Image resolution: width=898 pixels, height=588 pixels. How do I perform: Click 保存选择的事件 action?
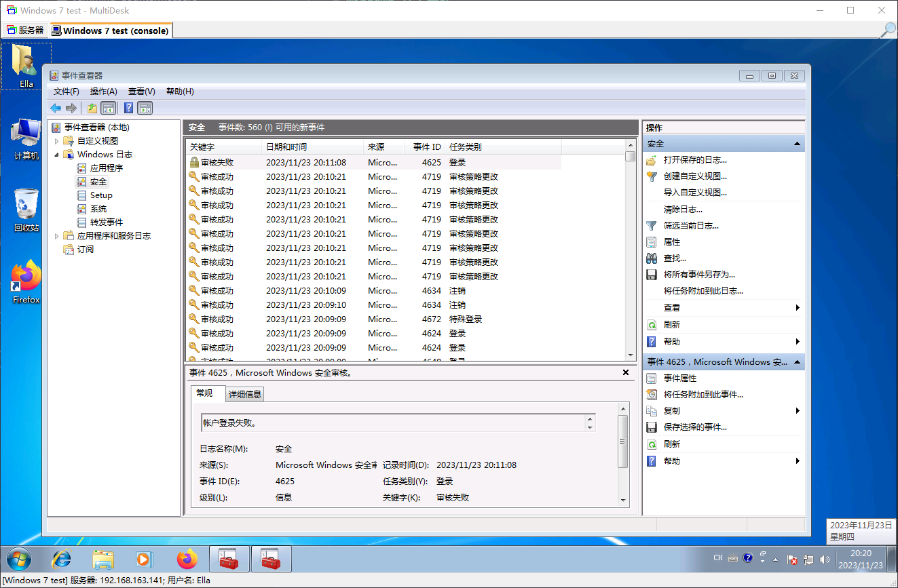coord(695,427)
